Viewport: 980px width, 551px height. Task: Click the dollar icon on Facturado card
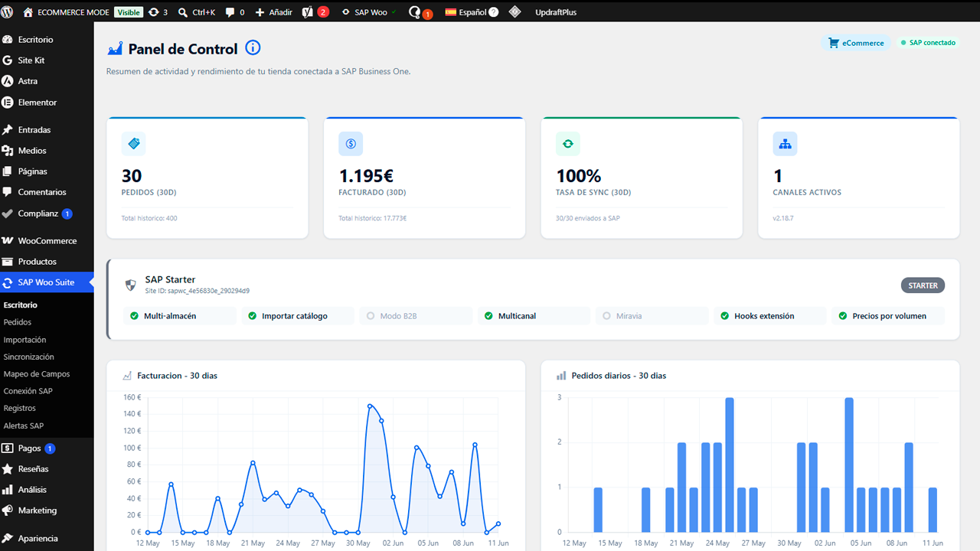point(351,143)
